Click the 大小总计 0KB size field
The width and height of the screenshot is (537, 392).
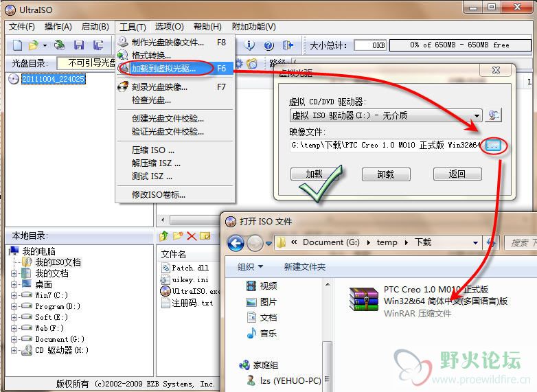point(370,45)
